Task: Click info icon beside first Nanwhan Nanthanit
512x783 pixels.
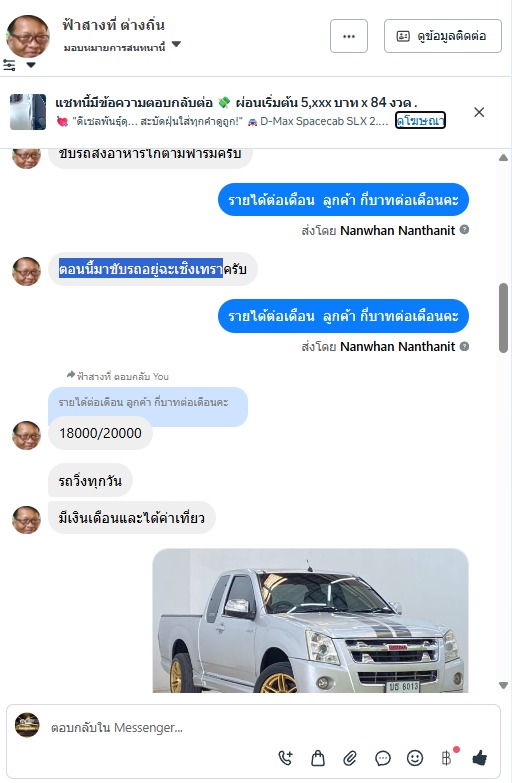Action: coord(464,230)
